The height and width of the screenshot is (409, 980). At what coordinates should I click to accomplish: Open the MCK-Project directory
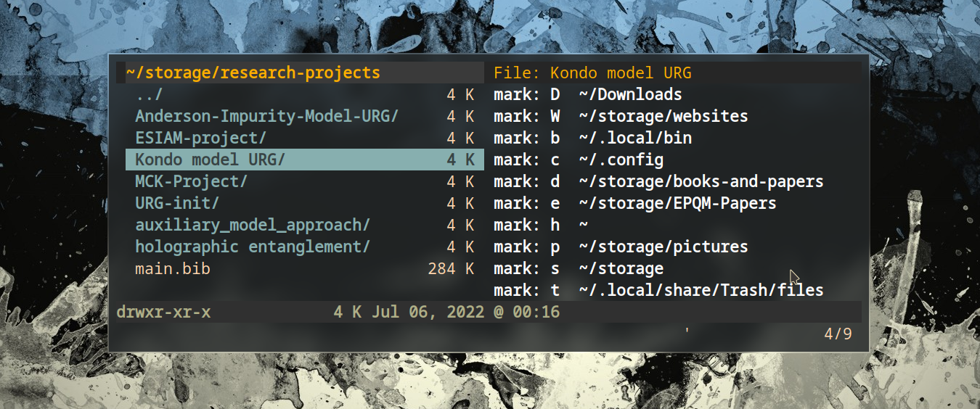coord(191,181)
